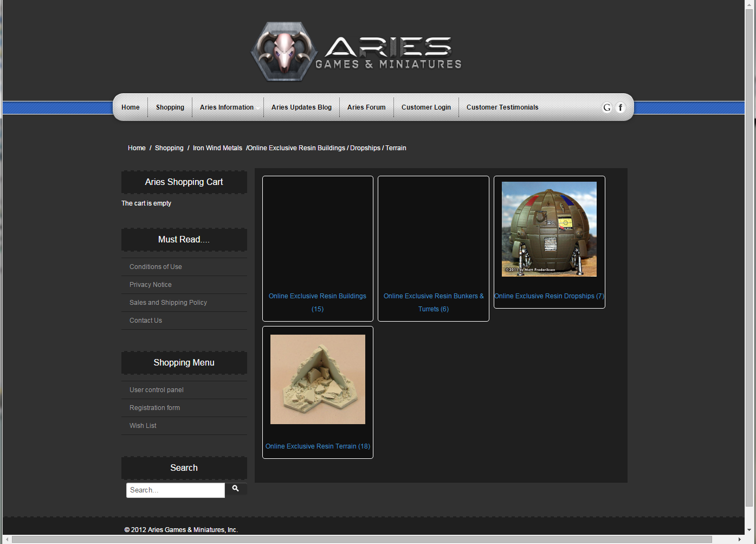View Customer Testimonials

pyautogui.click(x=502, y=107)
